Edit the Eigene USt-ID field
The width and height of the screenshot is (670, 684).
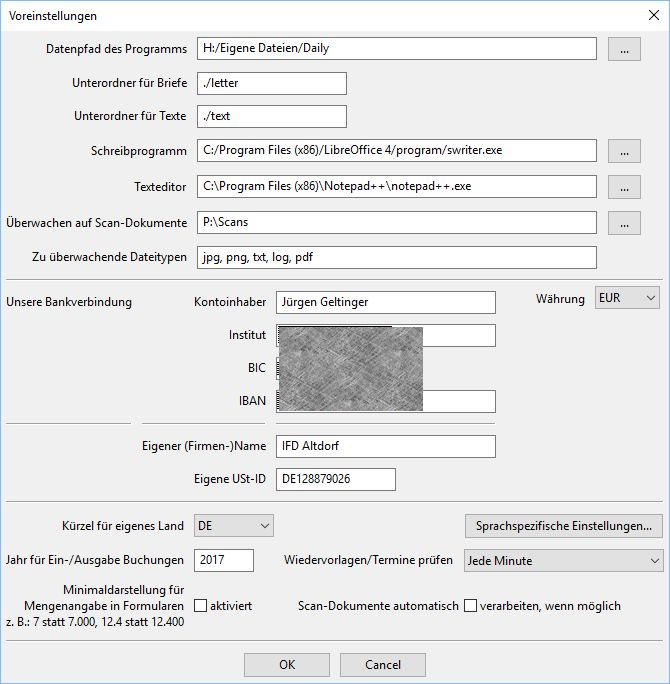tap(336, 479)
